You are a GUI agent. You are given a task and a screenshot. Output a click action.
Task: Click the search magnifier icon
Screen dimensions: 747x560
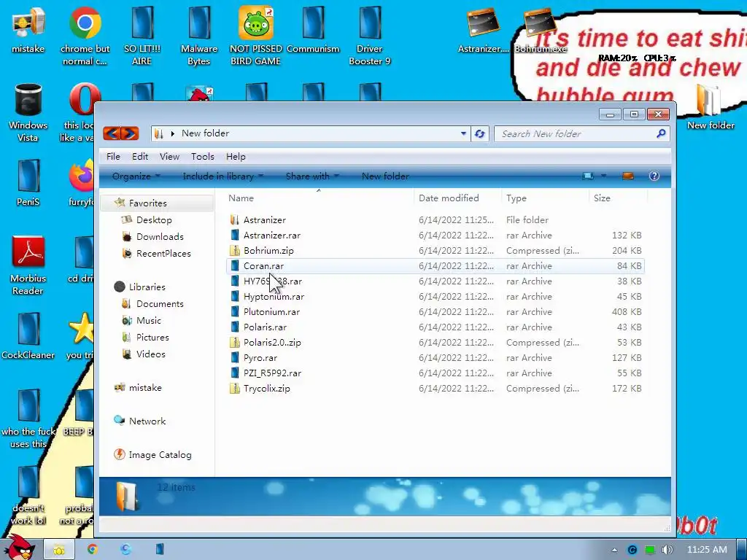tap(661, 134)
